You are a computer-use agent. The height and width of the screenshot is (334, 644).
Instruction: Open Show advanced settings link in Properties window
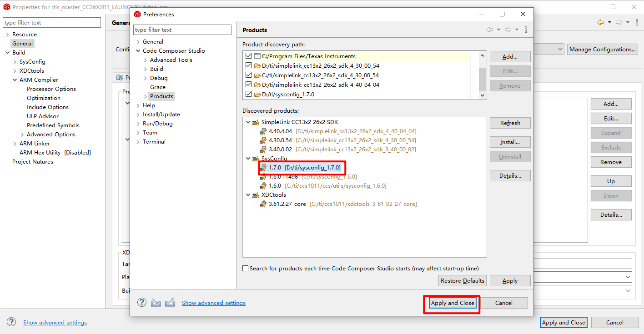[55, 323]
